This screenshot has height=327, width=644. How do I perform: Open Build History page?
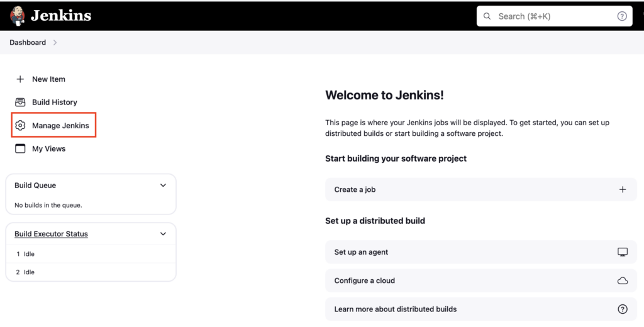pyautogui.click(x=55, y=103)
